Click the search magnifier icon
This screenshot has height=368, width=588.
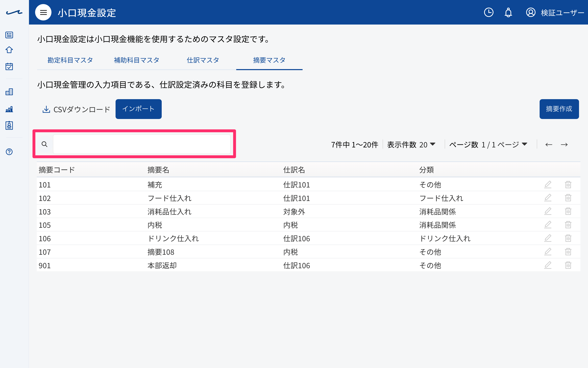pyautogui.click(x=45, y=144)
